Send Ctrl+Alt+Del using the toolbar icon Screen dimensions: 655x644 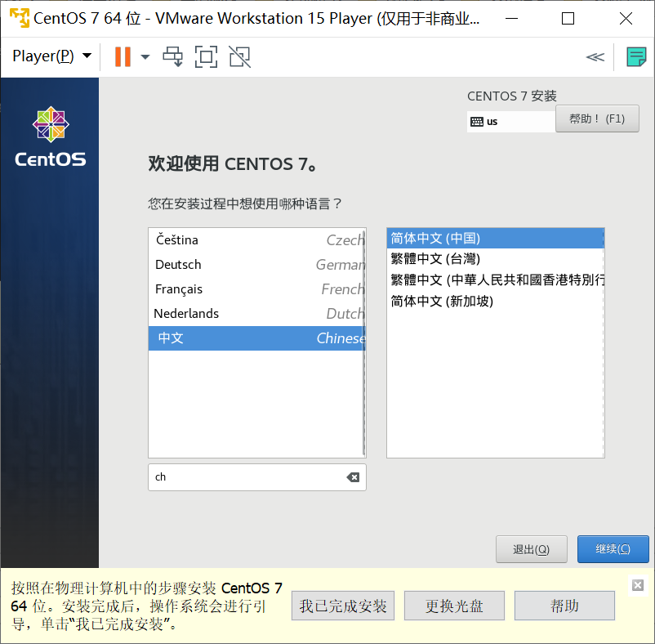coord(172,56)
